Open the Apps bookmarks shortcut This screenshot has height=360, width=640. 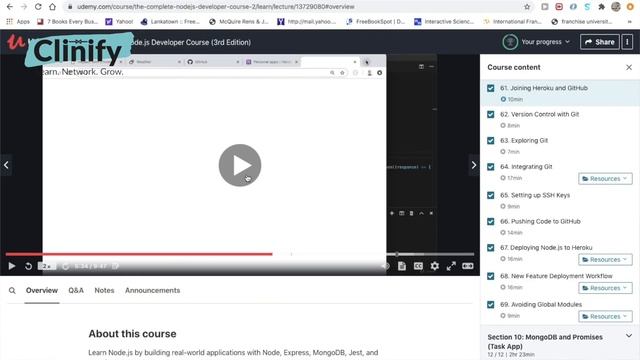click(x=18, y=22)
